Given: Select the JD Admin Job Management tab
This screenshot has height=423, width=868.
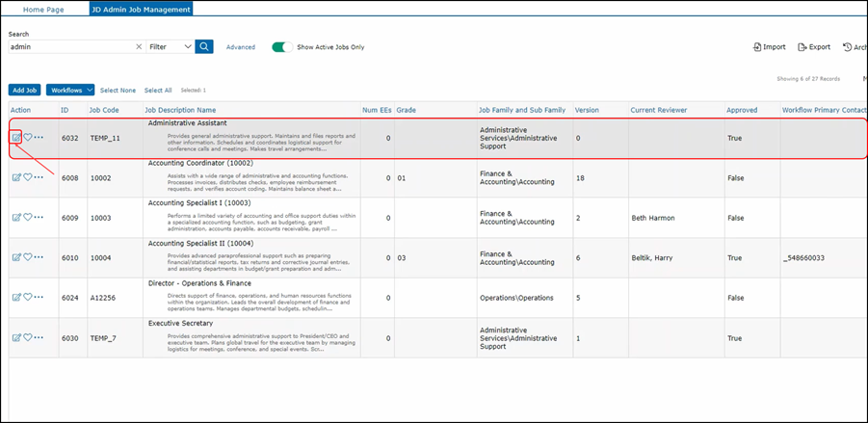Looking at the screenshot, I should tap(141, 9).
